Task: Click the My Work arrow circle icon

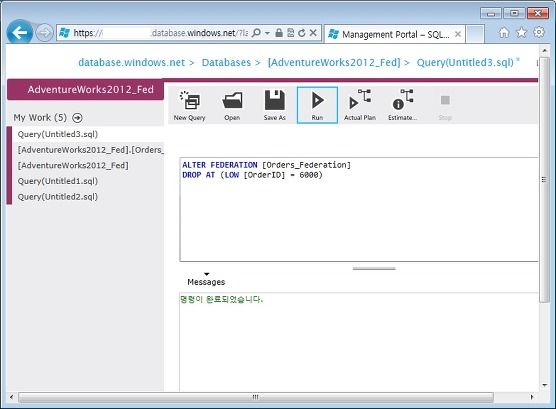Action: (x=77, y=118)
